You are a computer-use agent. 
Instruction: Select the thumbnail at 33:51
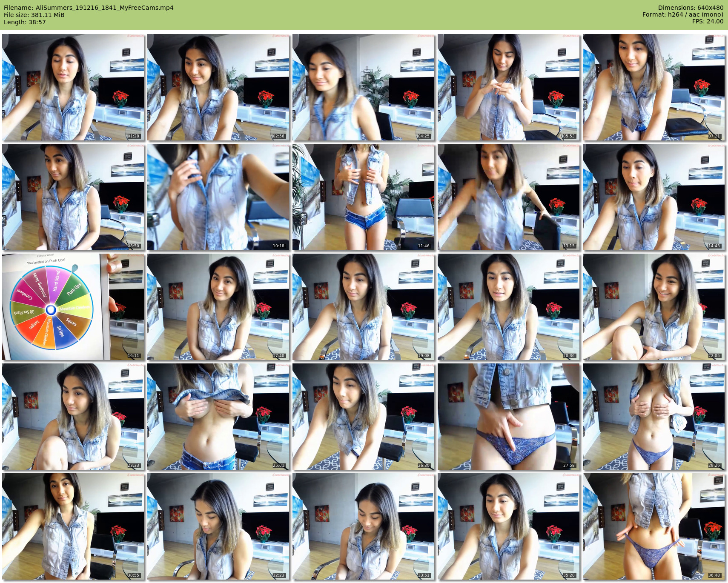click(x=364, y=526)
